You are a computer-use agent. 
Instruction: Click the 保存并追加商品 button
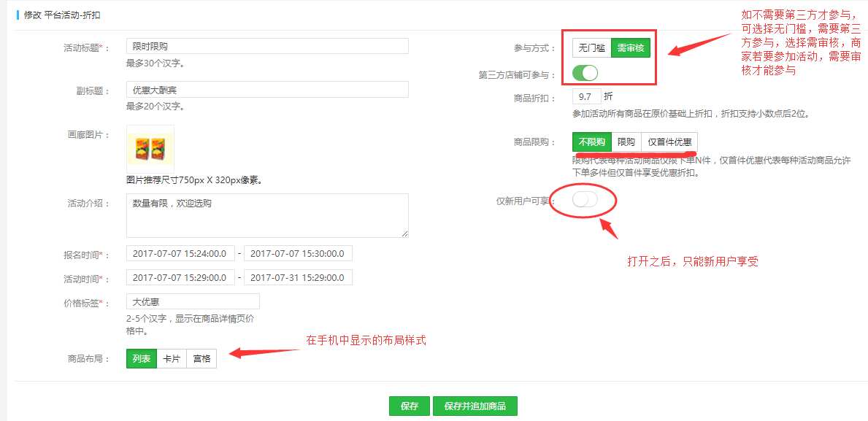pos(475,406)
